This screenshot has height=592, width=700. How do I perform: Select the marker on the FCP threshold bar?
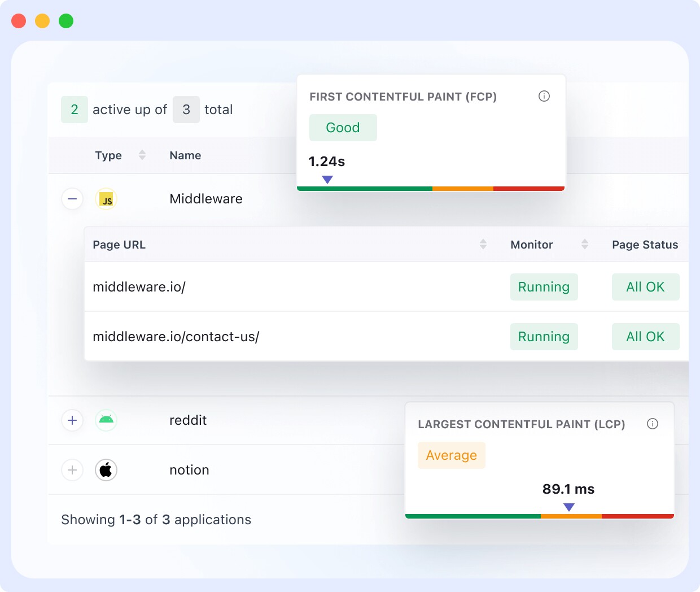(x=327, y=179)
